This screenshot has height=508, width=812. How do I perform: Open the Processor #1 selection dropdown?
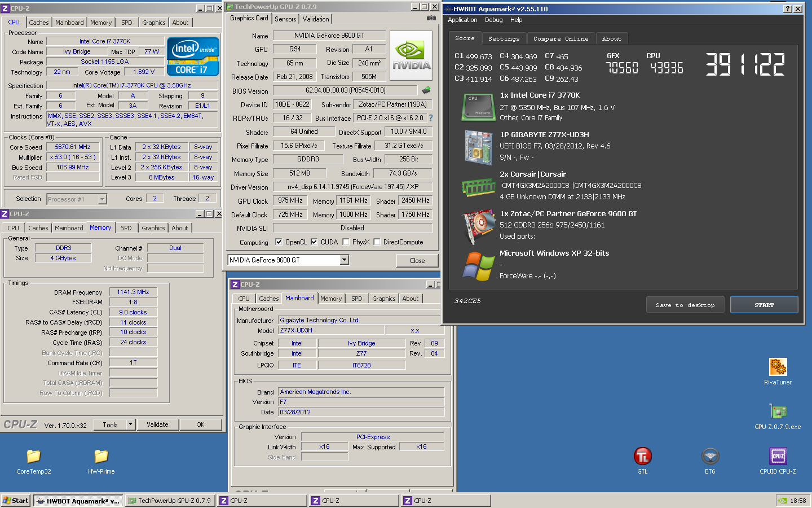click(102, 199)
